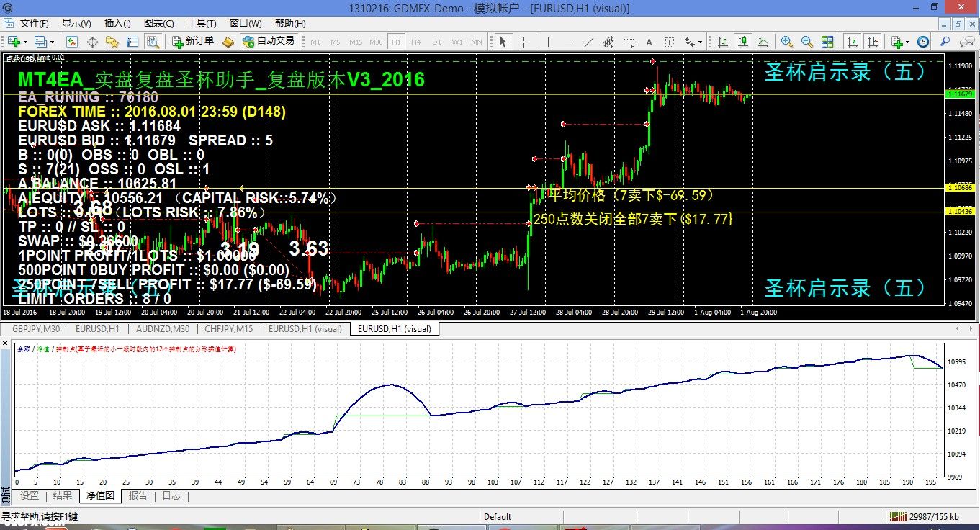
Task: Switch chart to candlestick mode
Action: click(x=743, y=42)
